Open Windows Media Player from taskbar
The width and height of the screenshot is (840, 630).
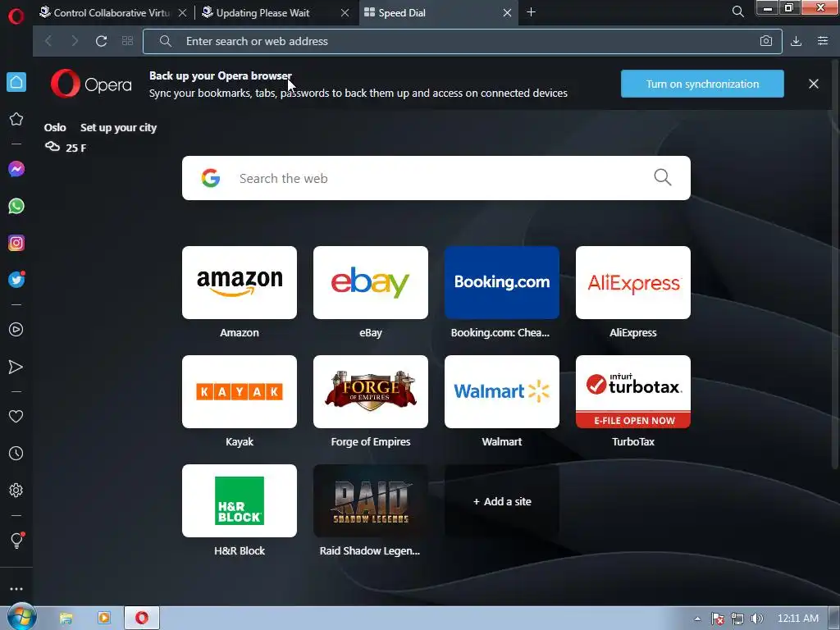tap(104, 619)
